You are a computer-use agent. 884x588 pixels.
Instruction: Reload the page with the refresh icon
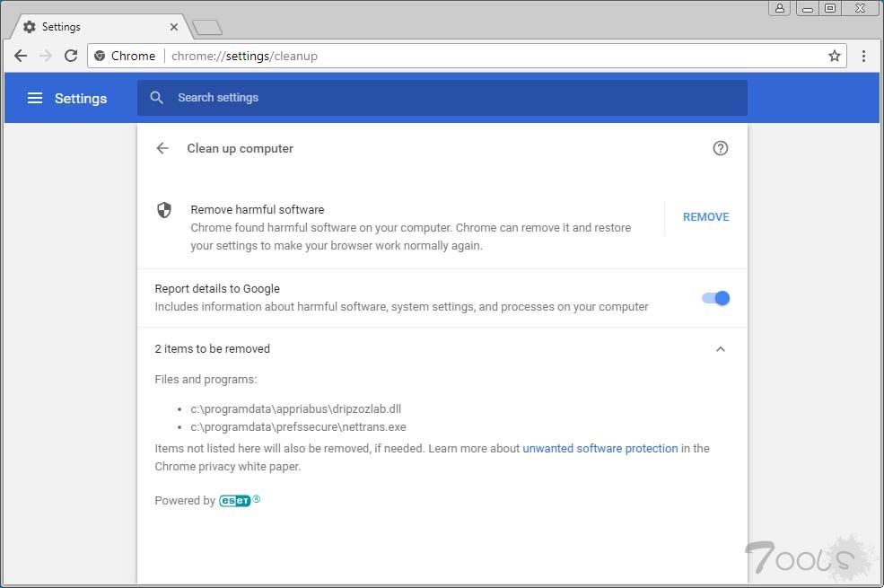[71, 56]
